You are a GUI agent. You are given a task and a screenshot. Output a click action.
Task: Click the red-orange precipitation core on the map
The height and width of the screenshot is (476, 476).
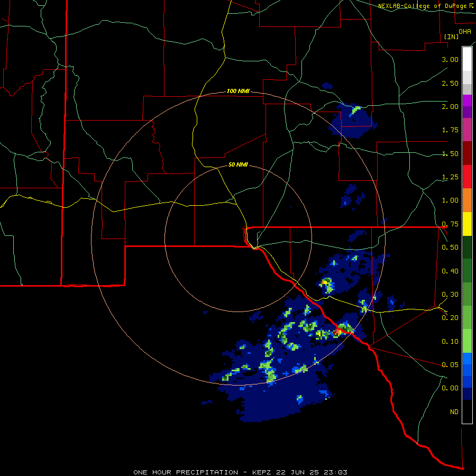pyautogui.click(x=336, y=333)
